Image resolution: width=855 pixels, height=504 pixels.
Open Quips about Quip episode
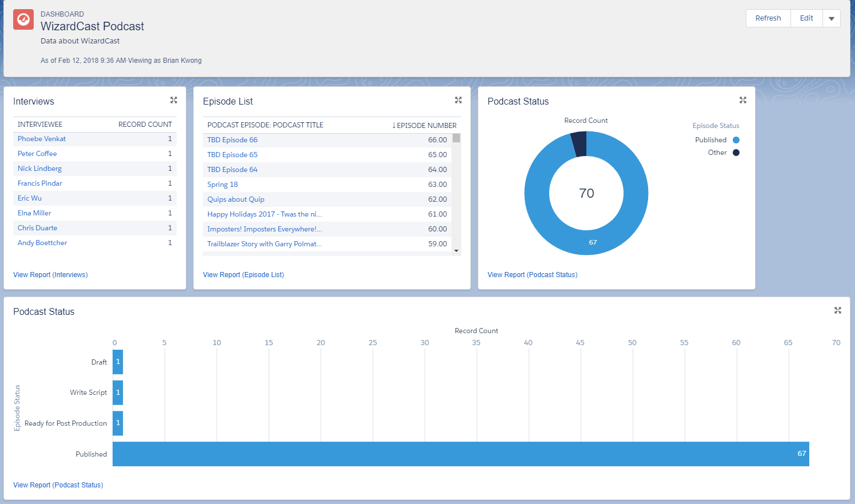tap(236, 199)
